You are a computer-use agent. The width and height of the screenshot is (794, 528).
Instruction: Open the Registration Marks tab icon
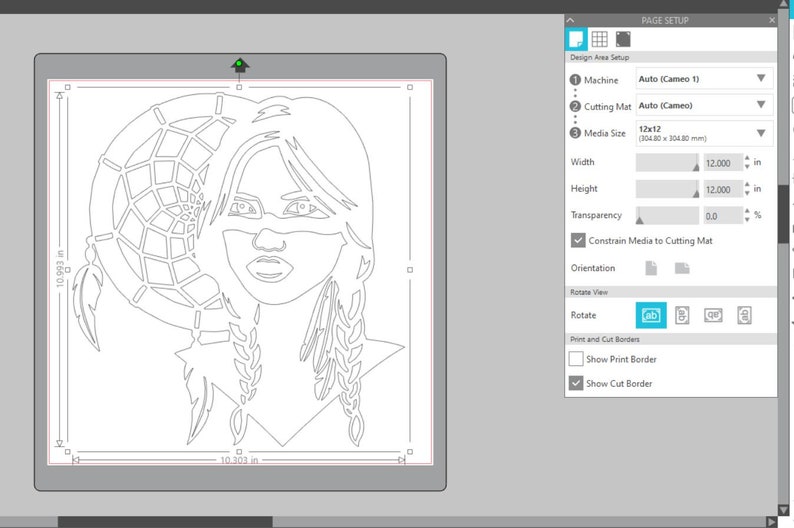click(x=623, y=39)
